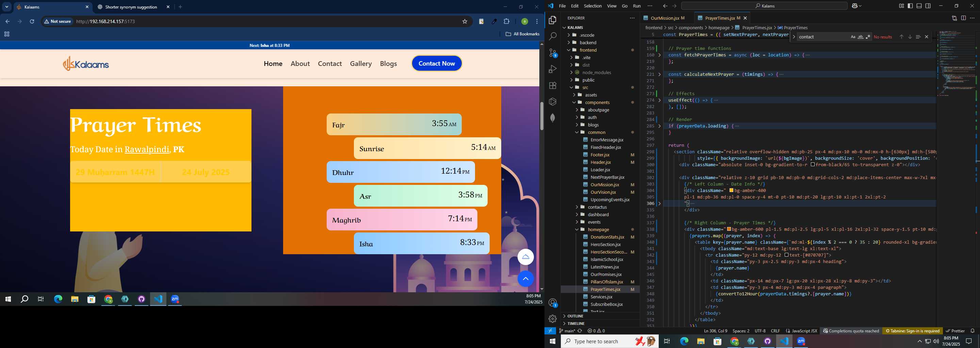Click JavaScript JSX language mode in status bar

804,331
